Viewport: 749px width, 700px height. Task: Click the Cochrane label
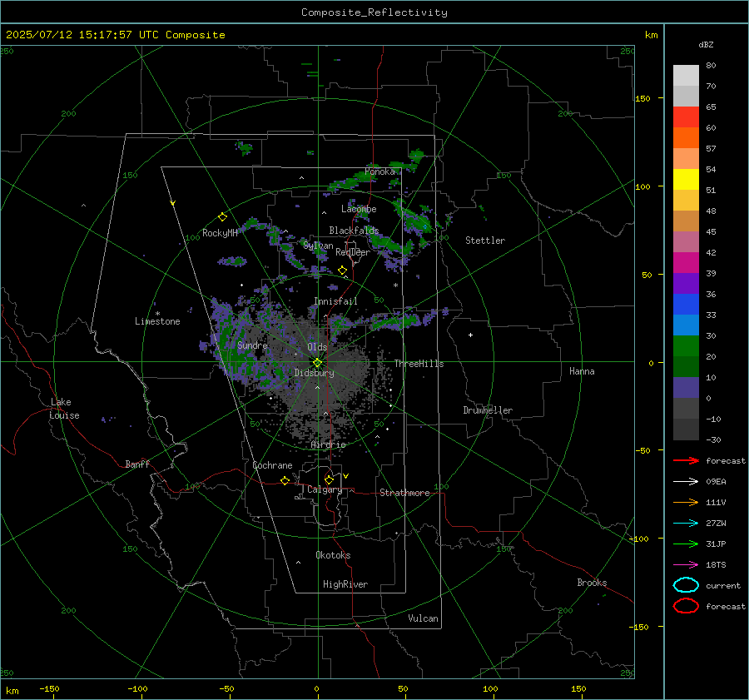[x=272, y=465]
